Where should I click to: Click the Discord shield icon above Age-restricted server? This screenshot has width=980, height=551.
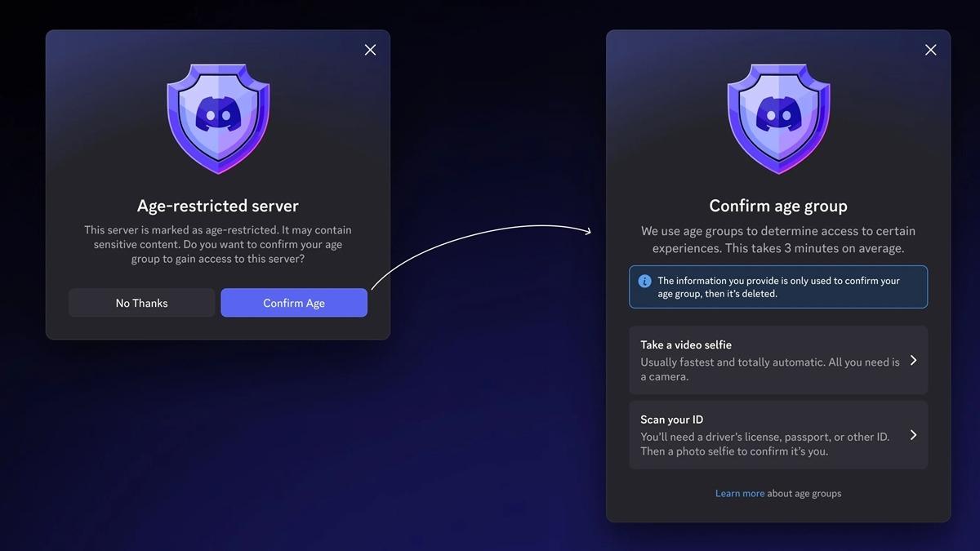(218, 118)
